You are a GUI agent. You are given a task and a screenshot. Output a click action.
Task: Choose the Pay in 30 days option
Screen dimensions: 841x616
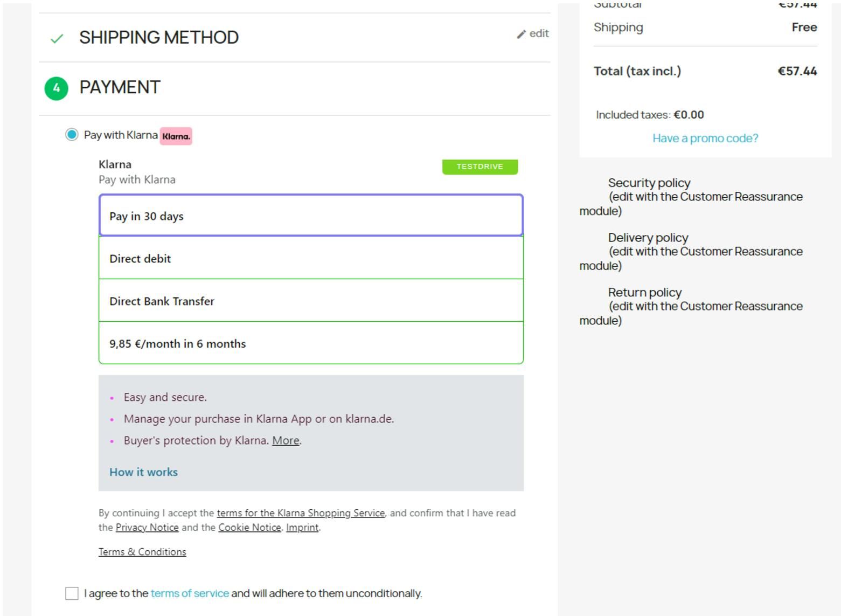coord(311,216)
